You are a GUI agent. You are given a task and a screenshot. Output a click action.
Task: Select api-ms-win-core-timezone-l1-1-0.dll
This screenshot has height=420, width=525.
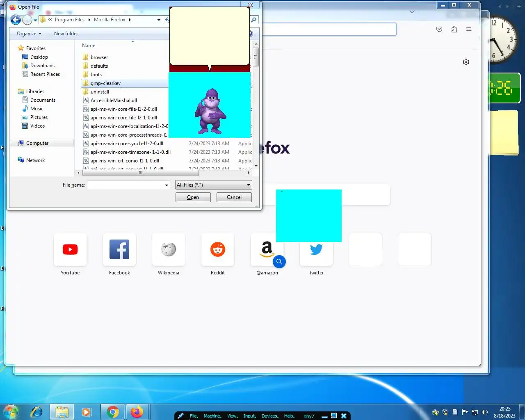(130, 152)
